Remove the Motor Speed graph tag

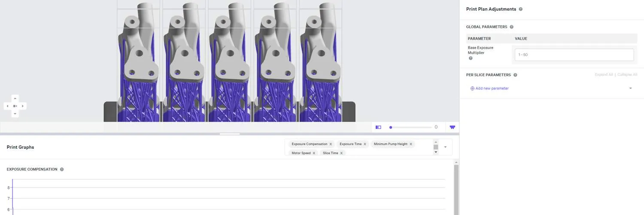pyautogui.click(x=314, y=153)
